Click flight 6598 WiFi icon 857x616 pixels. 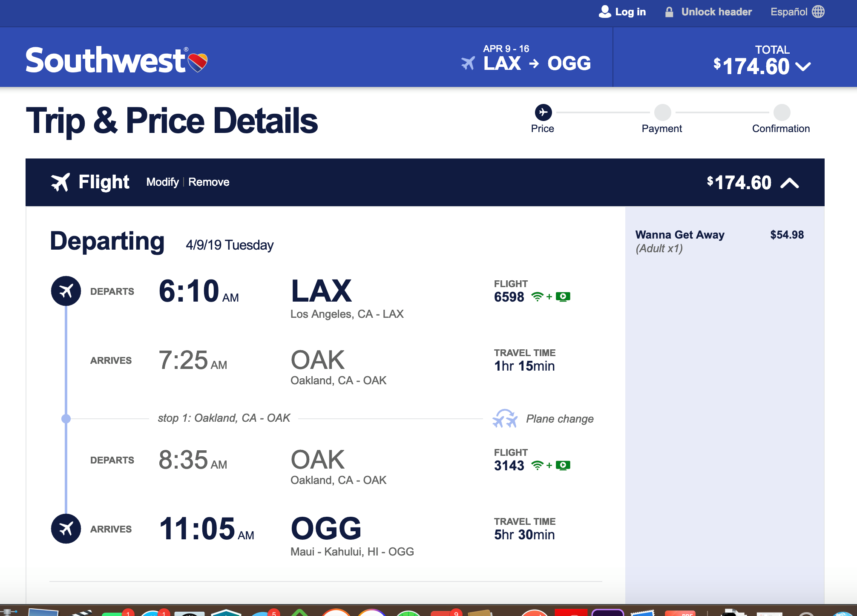pyautogui.click(x=538, y=296)
